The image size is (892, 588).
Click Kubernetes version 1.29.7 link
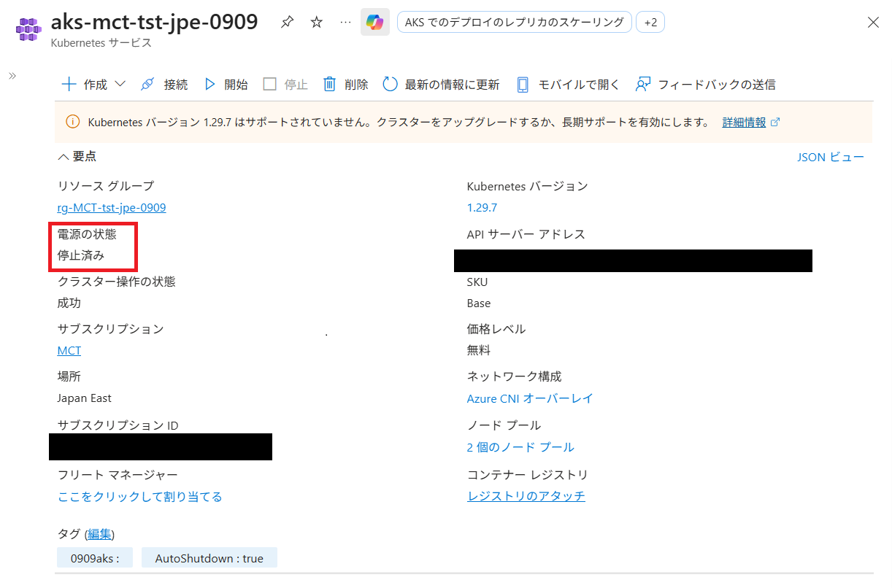(x=482, y=208)
